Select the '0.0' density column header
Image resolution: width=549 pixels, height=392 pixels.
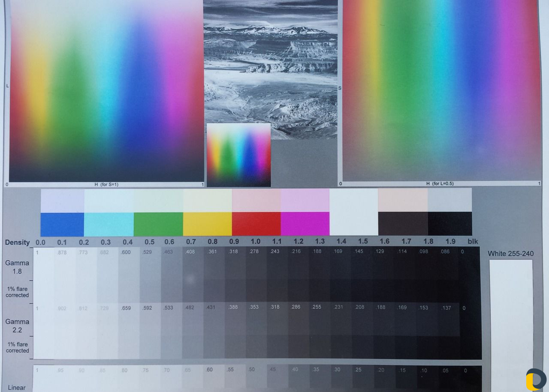[x=41, y=242]
